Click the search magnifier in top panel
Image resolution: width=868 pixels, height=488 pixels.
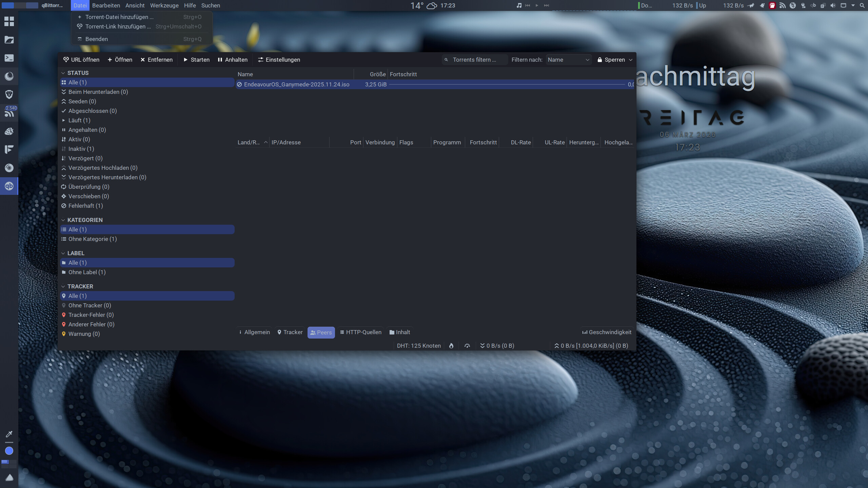point(862,5)
